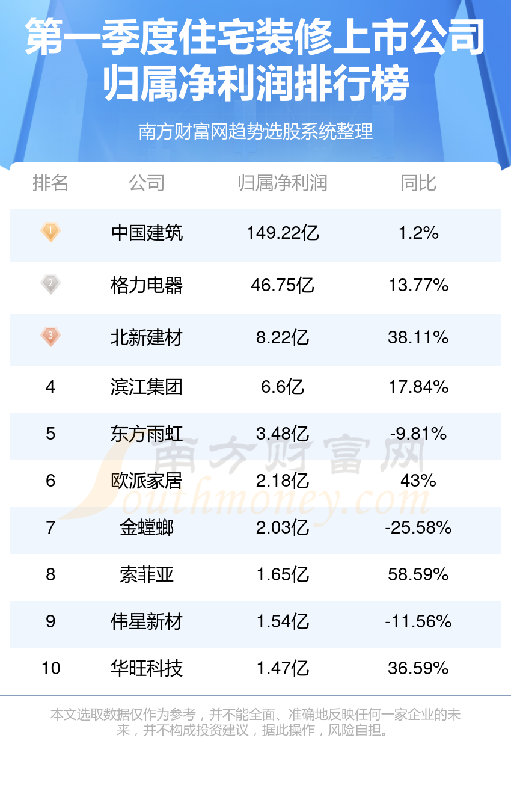
Task: Click company name 伟星新材
Action: pyautogui.click(x=147, y=621)
